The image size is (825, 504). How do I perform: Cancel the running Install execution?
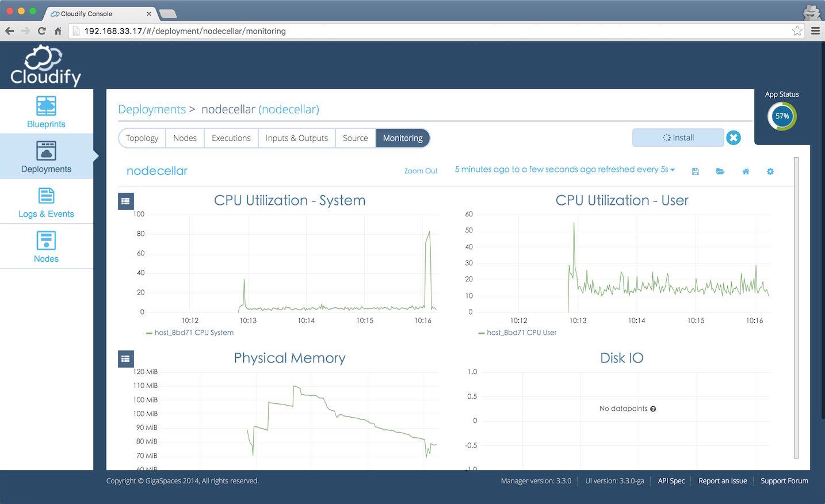pyautogui.click(x=733, y=138)
